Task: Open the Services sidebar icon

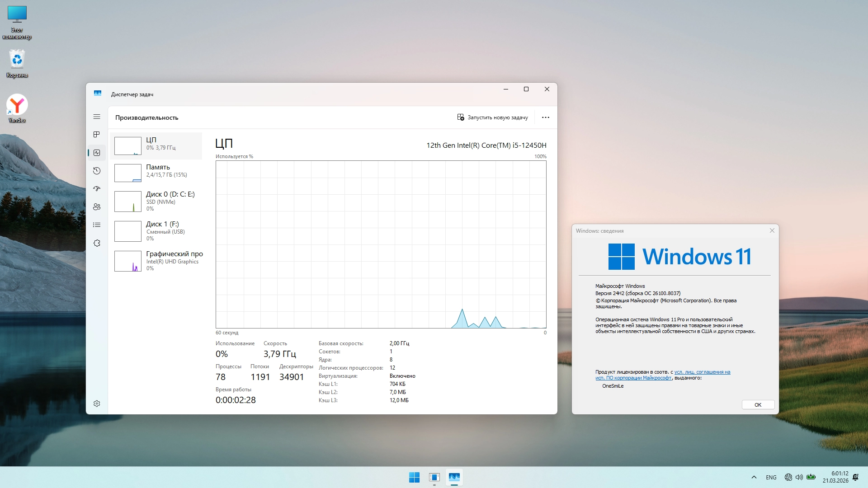Action: [97, 243]
